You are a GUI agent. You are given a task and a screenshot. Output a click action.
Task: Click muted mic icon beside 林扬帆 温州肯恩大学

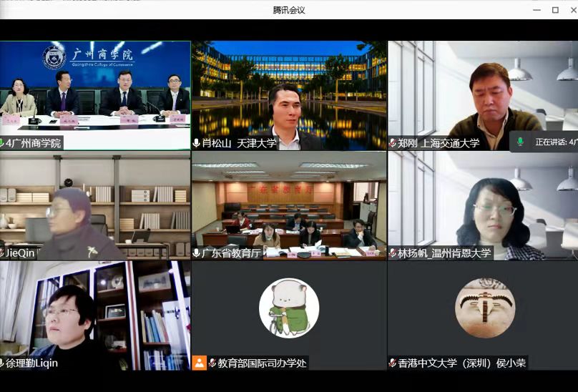point(393,253)
